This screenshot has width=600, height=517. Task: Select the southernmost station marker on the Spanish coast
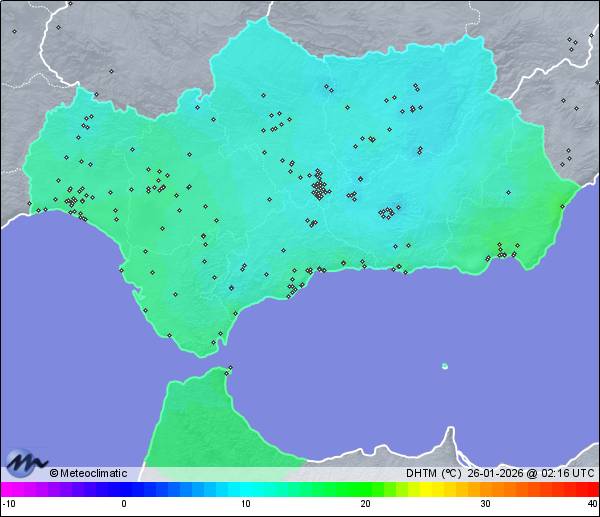[x=212, y=344]
